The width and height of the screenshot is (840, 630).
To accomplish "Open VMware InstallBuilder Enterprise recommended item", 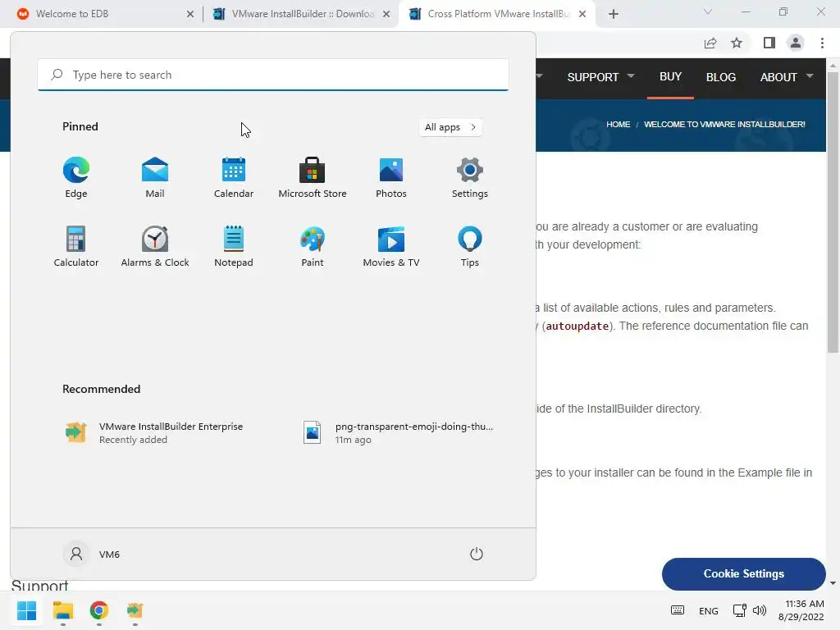I will 155,432.
